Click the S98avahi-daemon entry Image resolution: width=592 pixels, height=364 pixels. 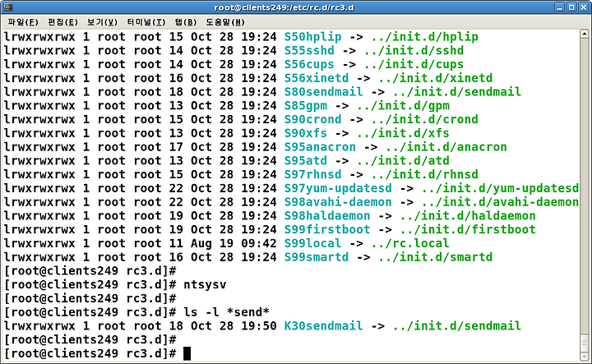click(x=338, y=202)
